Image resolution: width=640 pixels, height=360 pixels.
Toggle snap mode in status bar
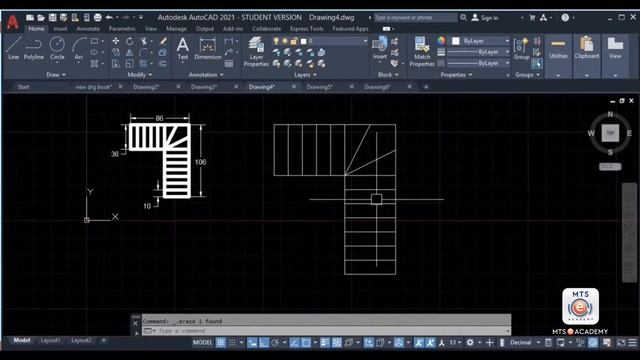[x=232, y=342]
